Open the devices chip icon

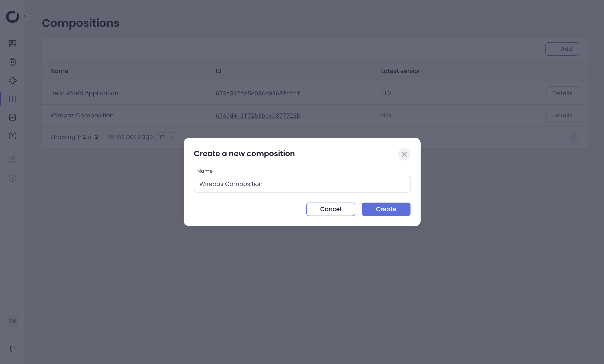[x=13, y=62]
